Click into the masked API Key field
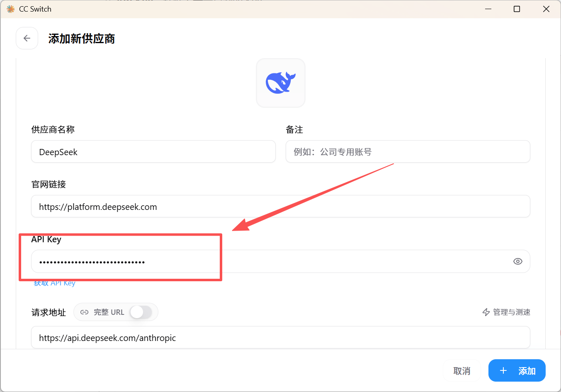 click(x=281, y=261)
